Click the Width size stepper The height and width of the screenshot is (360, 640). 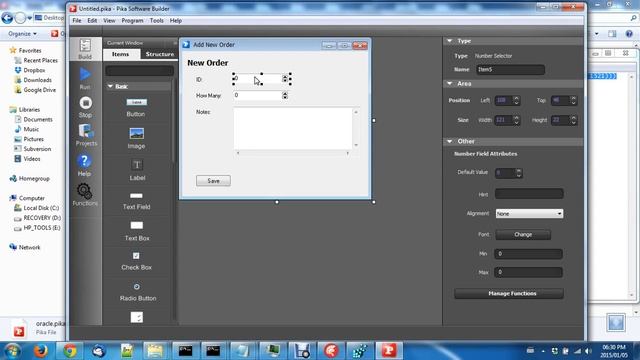coord(516,120)
